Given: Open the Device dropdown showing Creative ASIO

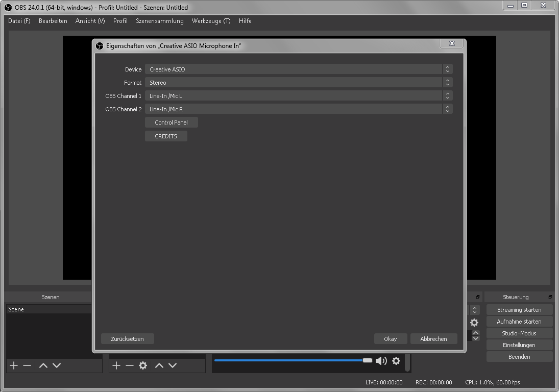Looking at the screenshot, I should (x=299, y=69).
